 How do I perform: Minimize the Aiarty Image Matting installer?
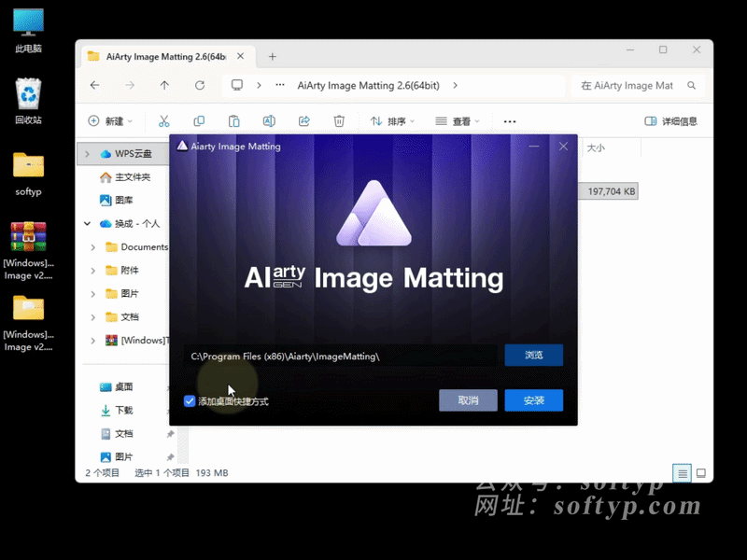click(533, 147)
